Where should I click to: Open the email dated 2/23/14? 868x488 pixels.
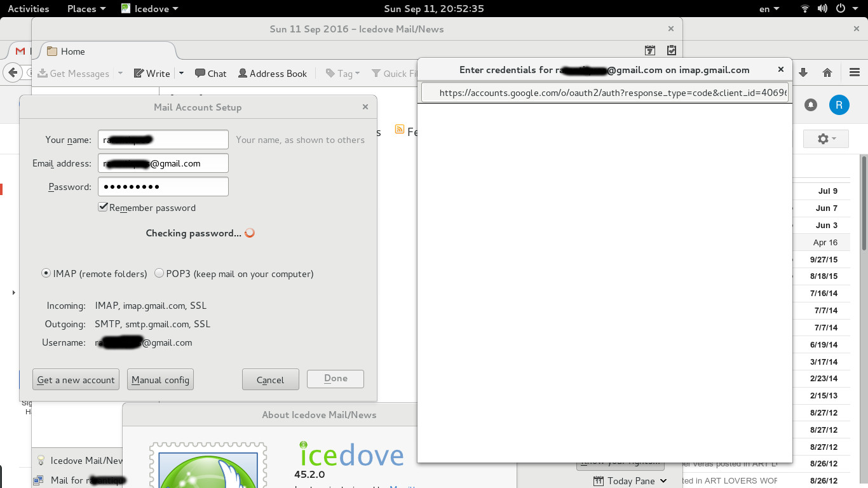tap(824, 379)
